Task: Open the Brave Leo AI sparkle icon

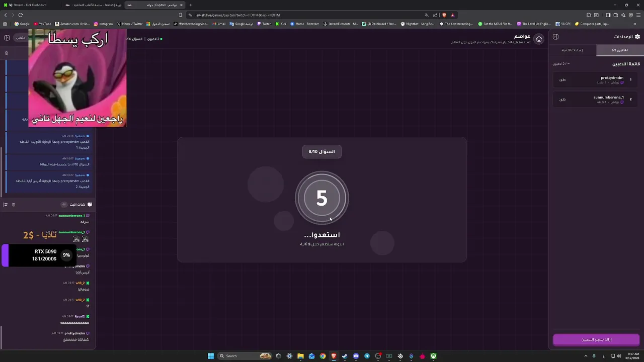Action: (623, 15)
